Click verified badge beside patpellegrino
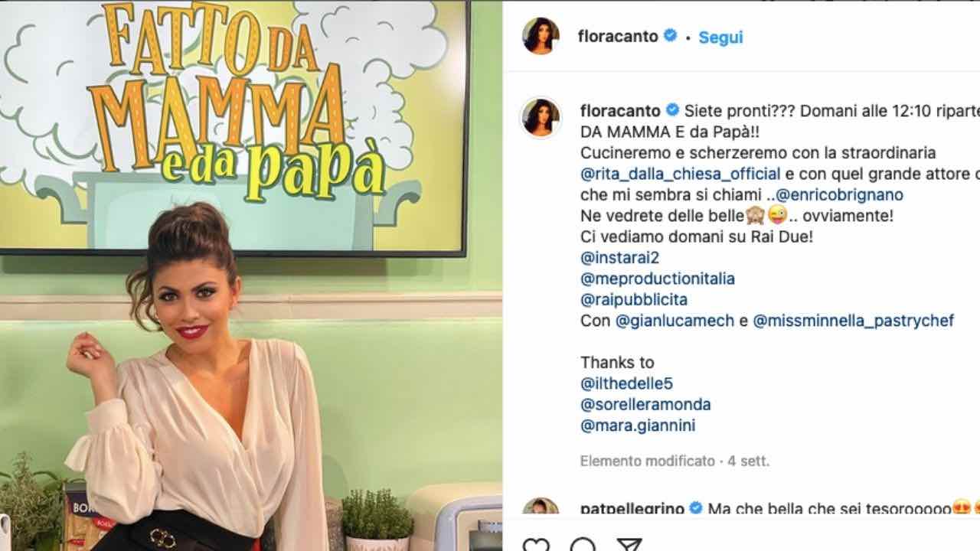Image resolution: width=980 pixels, height=551 pixels. [696, 507]
